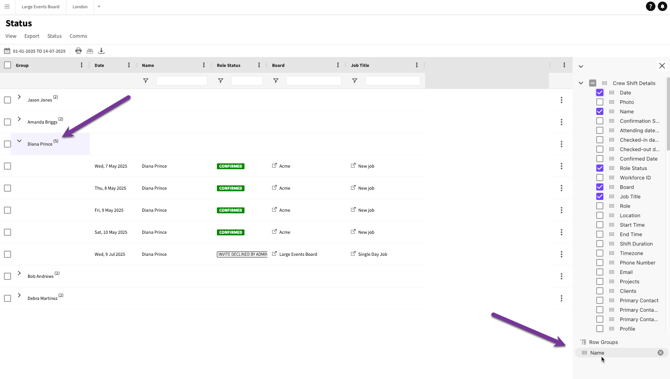Image resolution: width=670 pixels, height=379 pixels.
Task: Expand the Amanda Briggs group
Action: click(x=19, y=119)
